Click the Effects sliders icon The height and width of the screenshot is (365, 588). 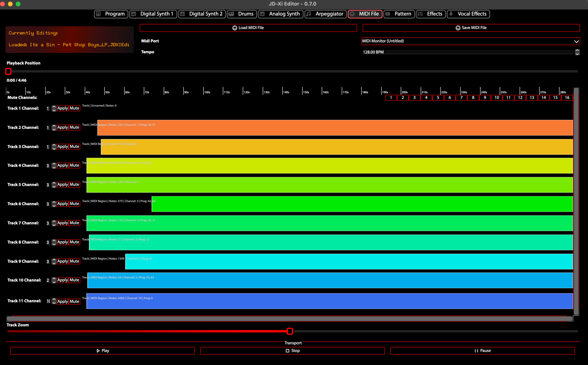point(420,14)
